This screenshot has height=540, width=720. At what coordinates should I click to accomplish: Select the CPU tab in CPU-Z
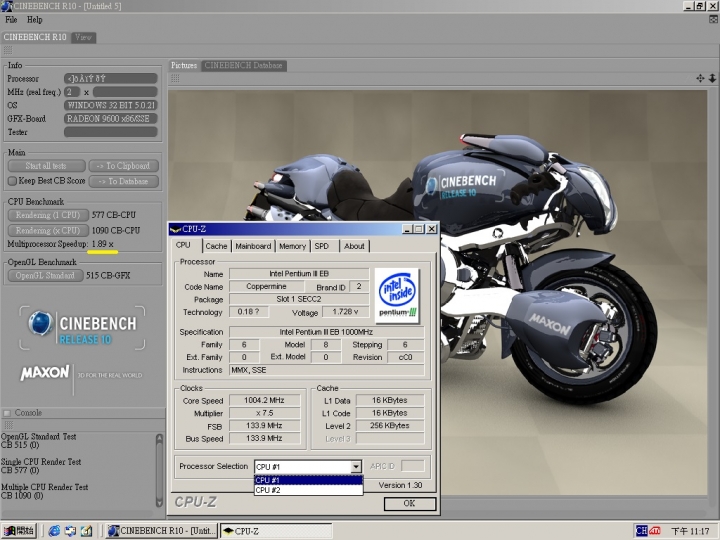coord(183,245)
